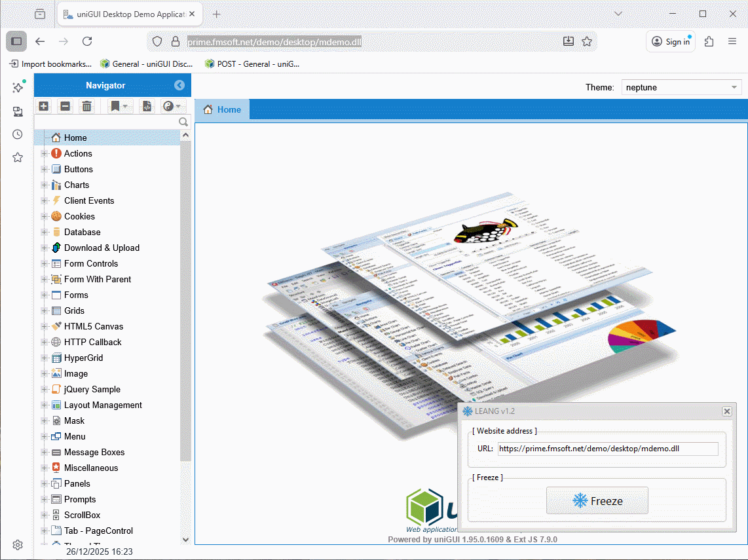This screenshot has height=560, width=748.
Task: Select Form With Parent item
Action: (x=107, y=279)
